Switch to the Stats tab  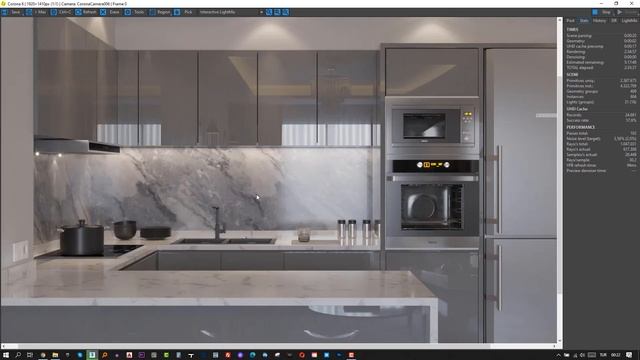[584, 20]
